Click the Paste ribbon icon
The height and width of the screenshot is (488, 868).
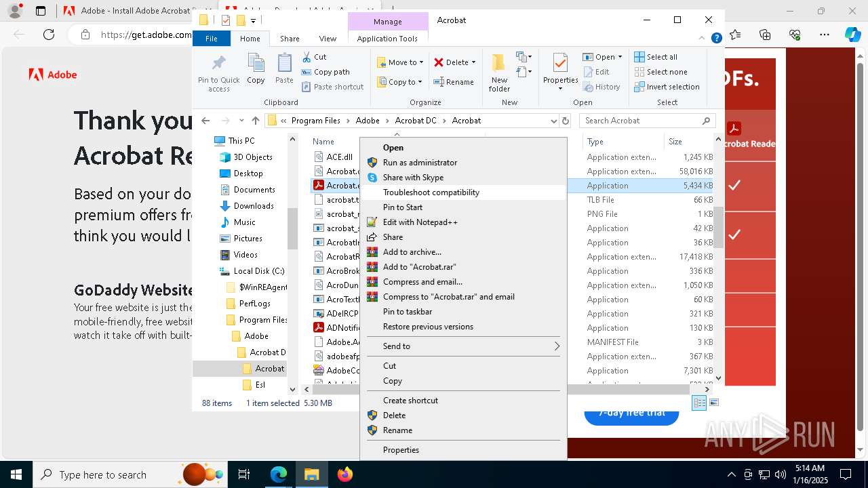pos(284,69)
